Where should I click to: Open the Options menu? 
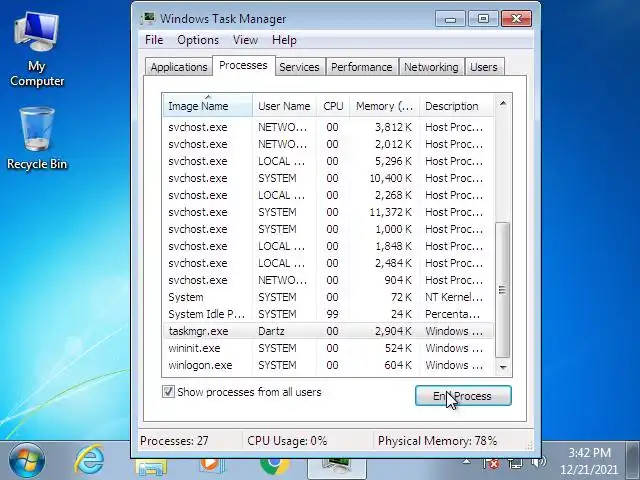tap(198, 40)
